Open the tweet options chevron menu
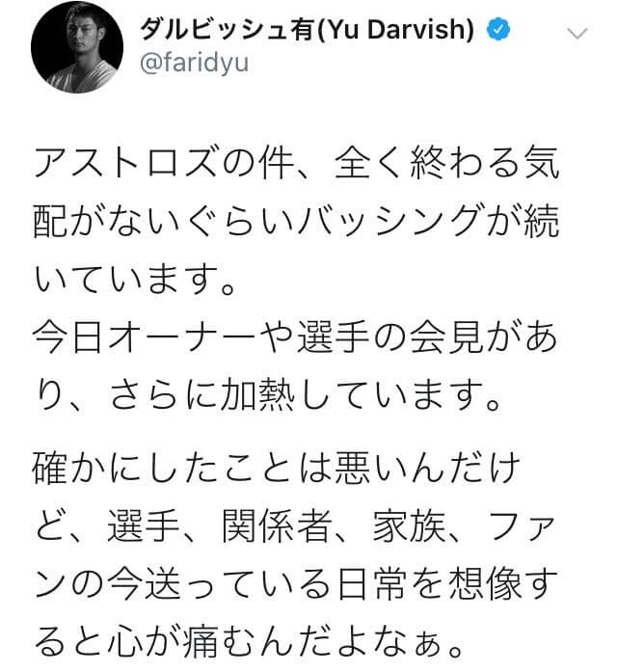This screenshot has width=617, height=672. coord(577,33)
